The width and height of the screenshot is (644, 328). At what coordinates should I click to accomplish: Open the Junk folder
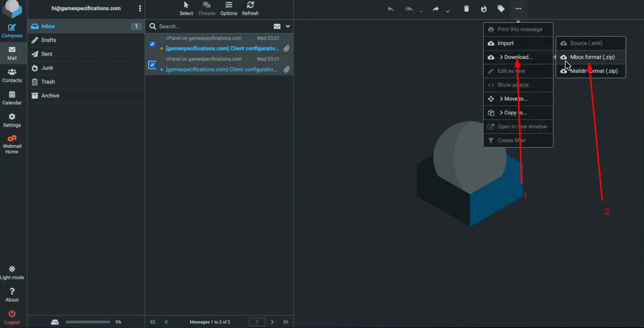click(47, 68)
